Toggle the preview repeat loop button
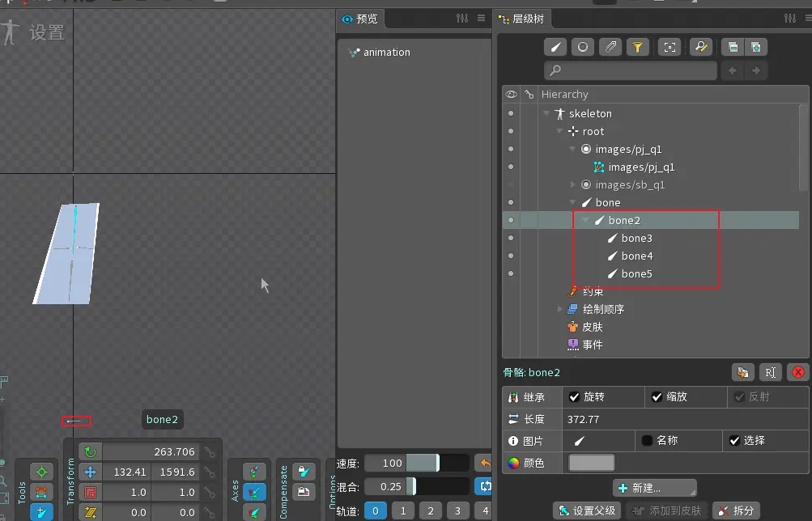This screenshot has width=812, height=521. (484, 486)
